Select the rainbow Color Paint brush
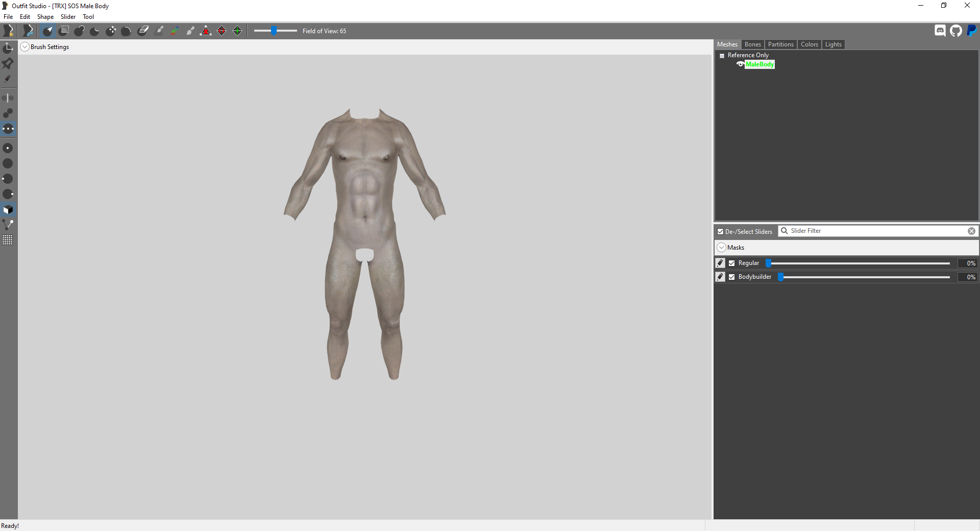The height and width of the screenshot is (531, 980). pyautogui.click(x=175, y=31)
